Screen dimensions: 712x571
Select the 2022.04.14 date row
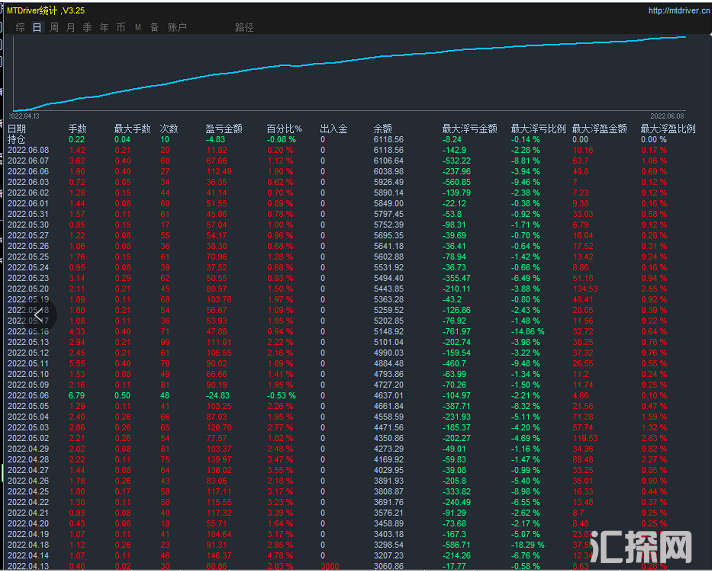click(28, 555)
